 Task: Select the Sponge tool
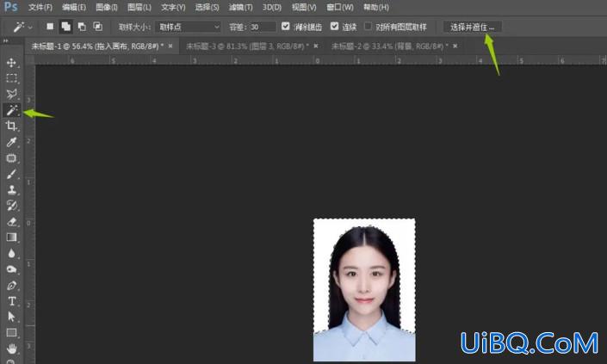click(x=11, y=269)
